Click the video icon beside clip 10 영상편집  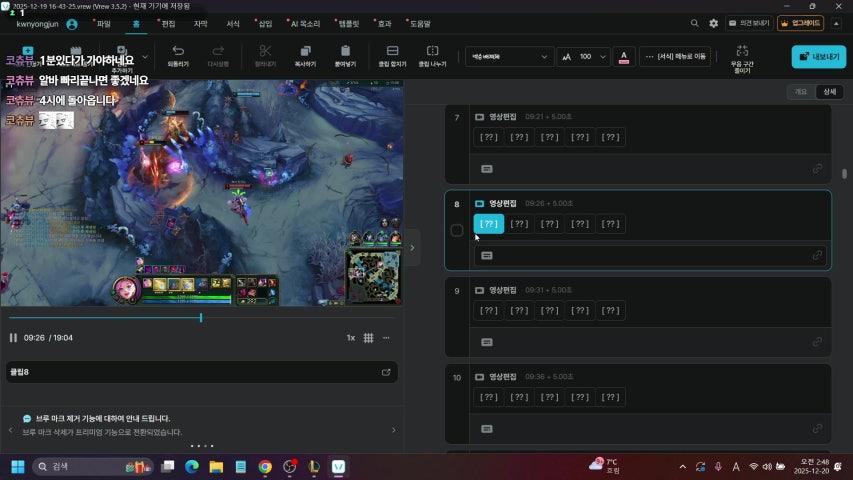tap(479, 377)
